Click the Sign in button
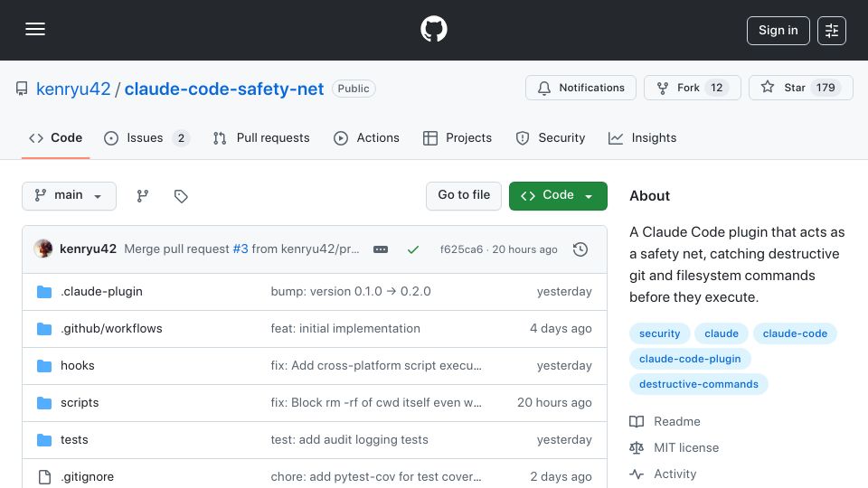This screenshot has height=488, width=868. tap(778, 31)
